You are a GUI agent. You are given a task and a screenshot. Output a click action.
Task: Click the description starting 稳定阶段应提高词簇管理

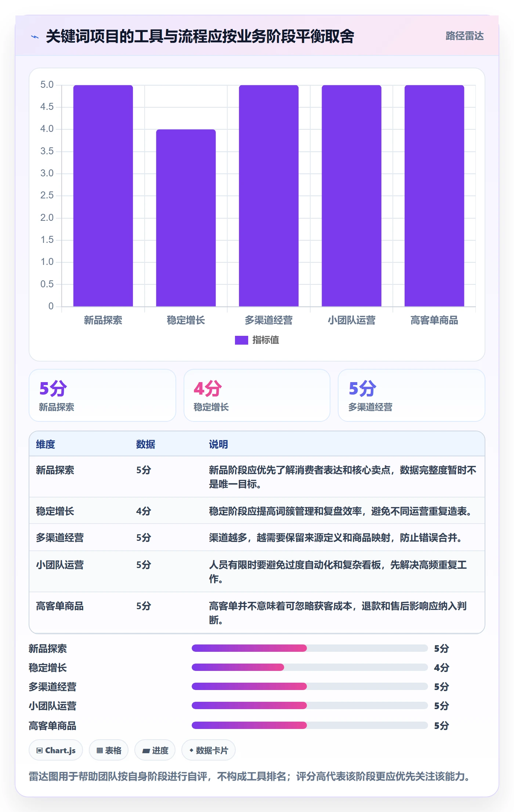click(x=340, y=511)
